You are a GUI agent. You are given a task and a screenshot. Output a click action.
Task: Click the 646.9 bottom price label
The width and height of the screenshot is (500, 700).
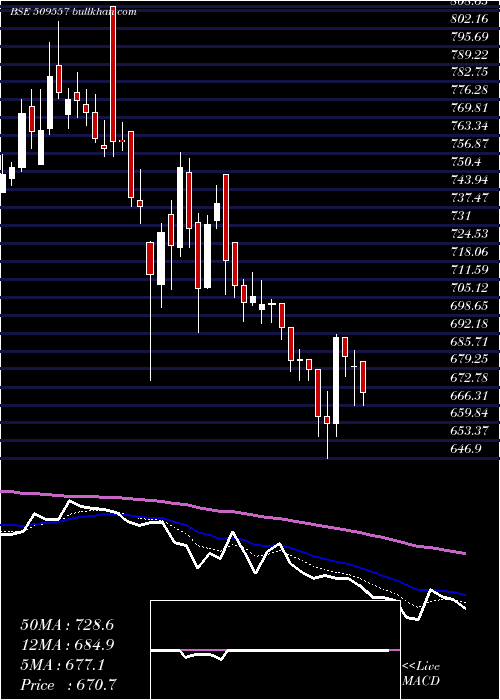[x=466, y=449]
